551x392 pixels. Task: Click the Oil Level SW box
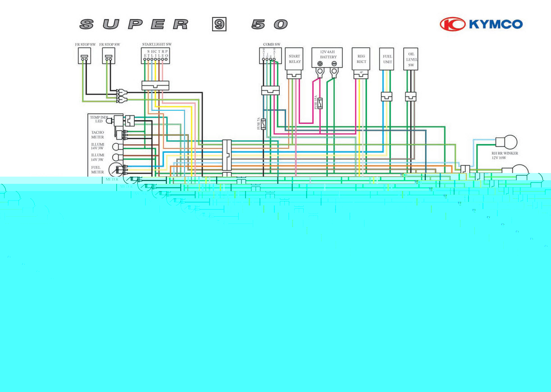point(410,59)
